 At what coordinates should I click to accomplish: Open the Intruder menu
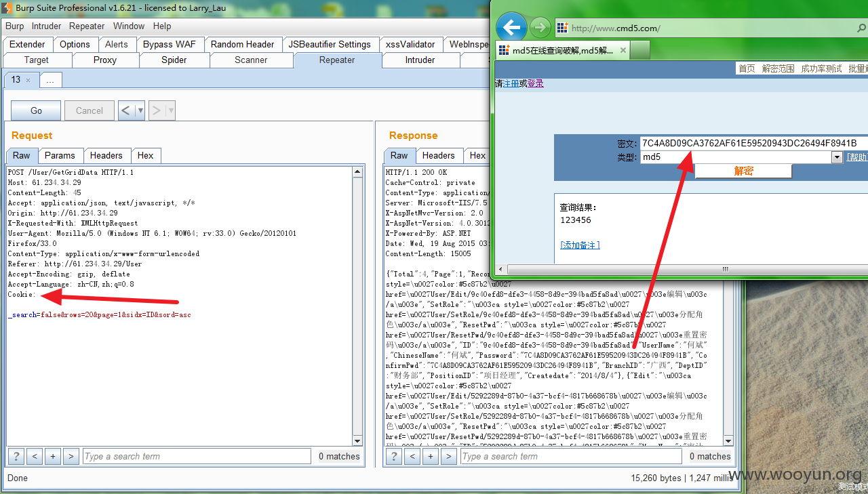click(x=46, y=26)
